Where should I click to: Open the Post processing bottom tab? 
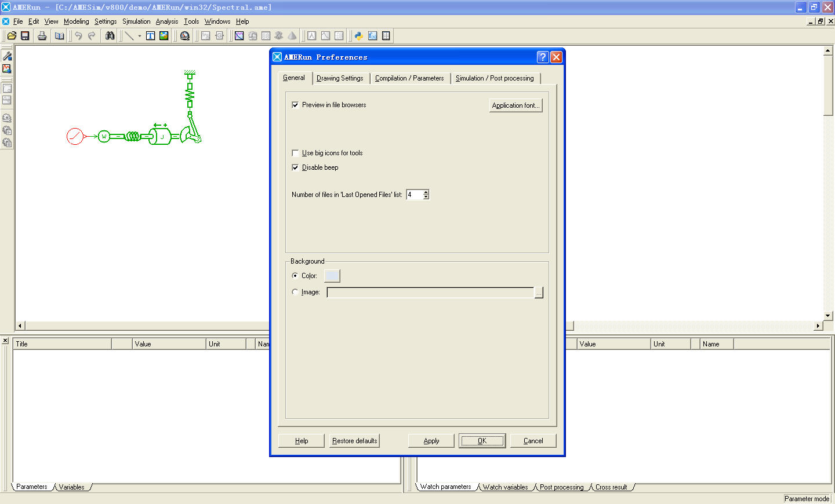click(562, 487)
